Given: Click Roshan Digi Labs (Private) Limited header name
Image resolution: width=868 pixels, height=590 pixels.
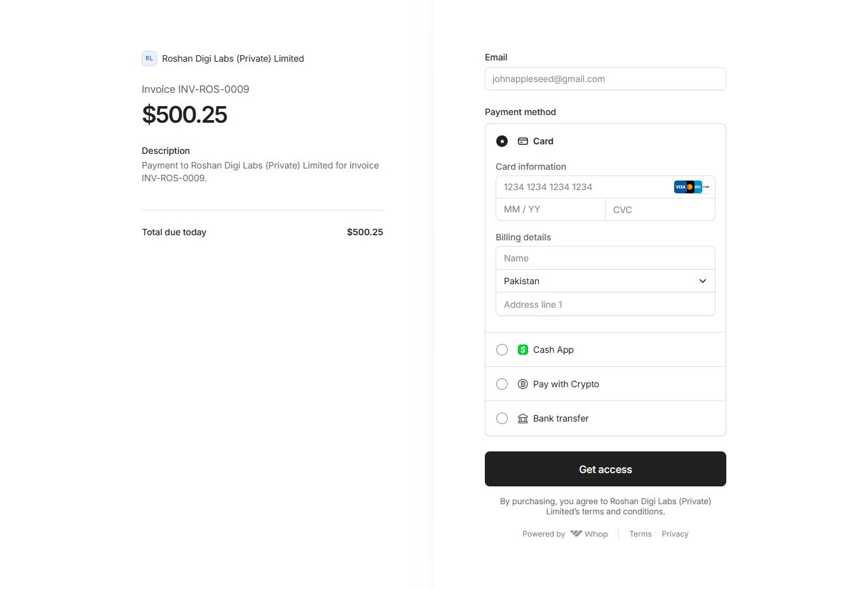Looking at the screenshot, I should [233, 58].
